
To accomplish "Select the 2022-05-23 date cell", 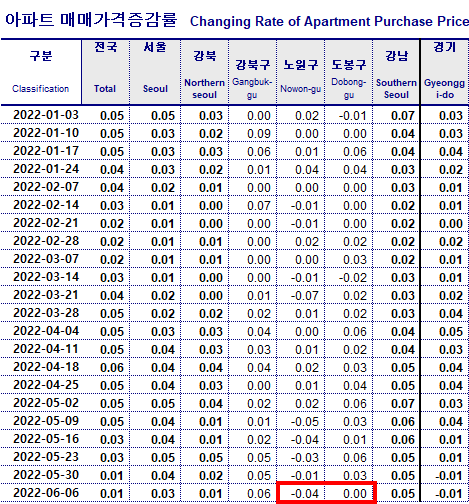I will pos(46,457).
